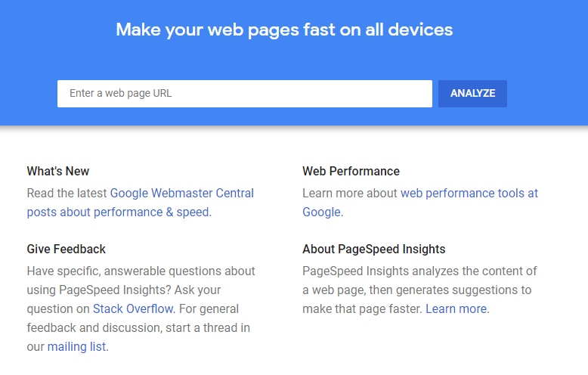Open the 'web performance tools at' link

[469, 193]
